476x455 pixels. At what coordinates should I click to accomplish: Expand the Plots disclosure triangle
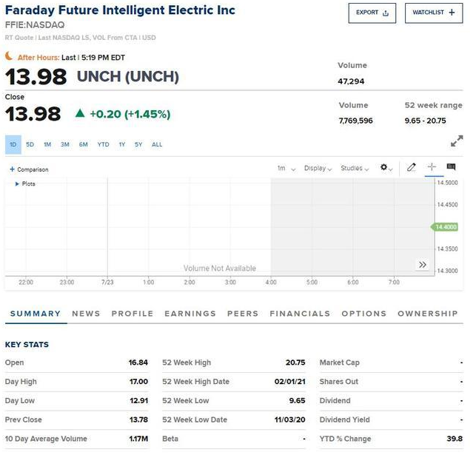[x=17, y=183]
